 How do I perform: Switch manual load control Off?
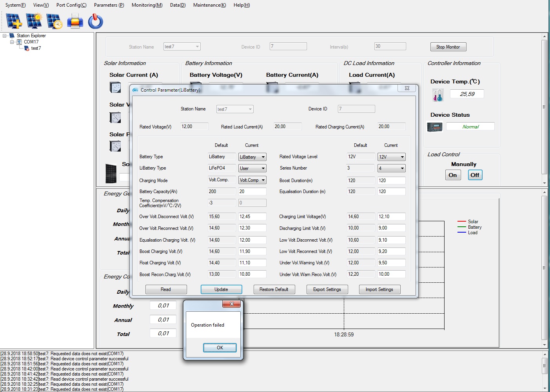(x=475, y=175)
